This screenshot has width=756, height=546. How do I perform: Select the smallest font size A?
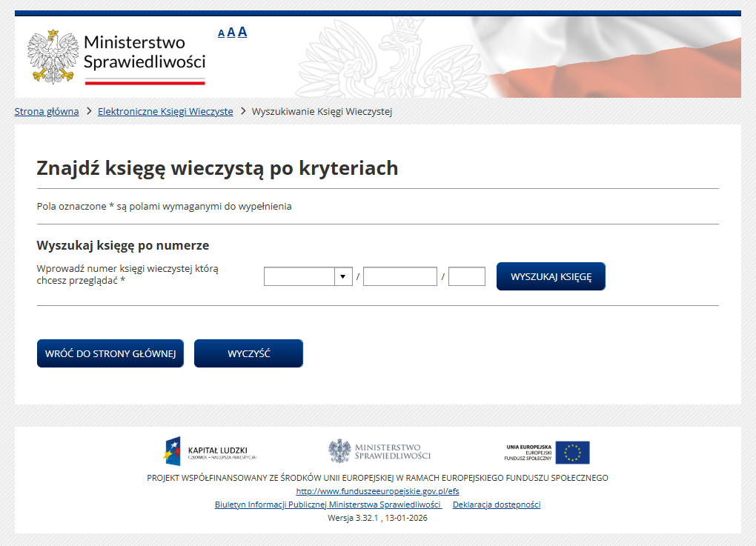[222, 33]
